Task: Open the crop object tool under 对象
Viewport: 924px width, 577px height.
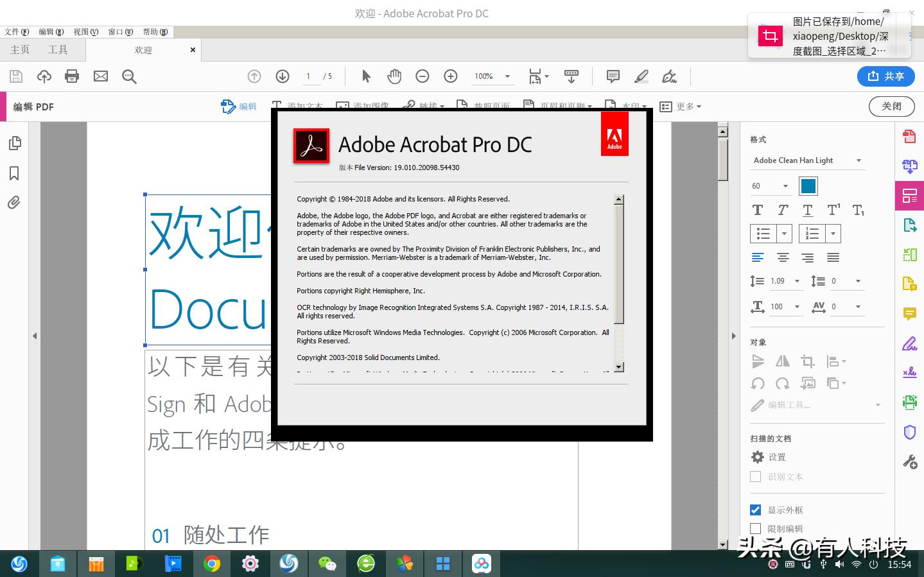Action: pos(807,361)
